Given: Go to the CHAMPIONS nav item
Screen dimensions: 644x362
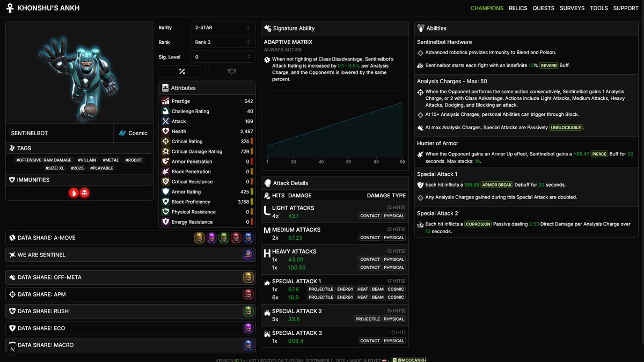Looking at the screenshot, I should coord(487,8).
